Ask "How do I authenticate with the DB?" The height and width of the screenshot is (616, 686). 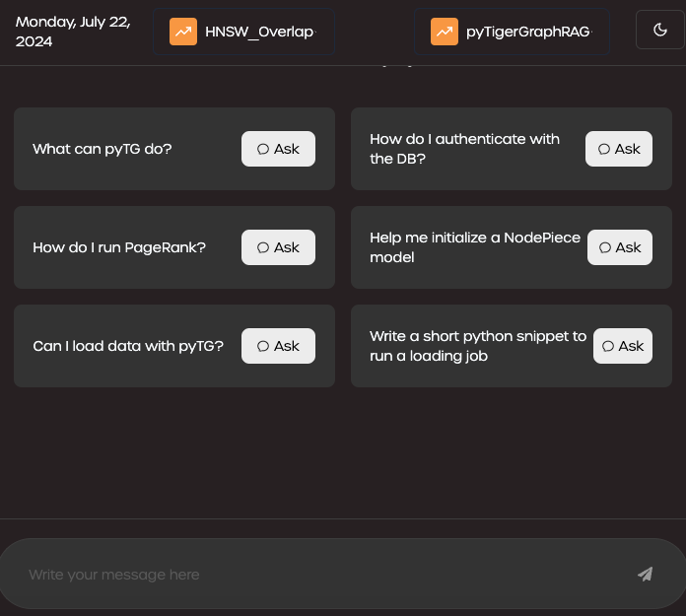[619, 149]
